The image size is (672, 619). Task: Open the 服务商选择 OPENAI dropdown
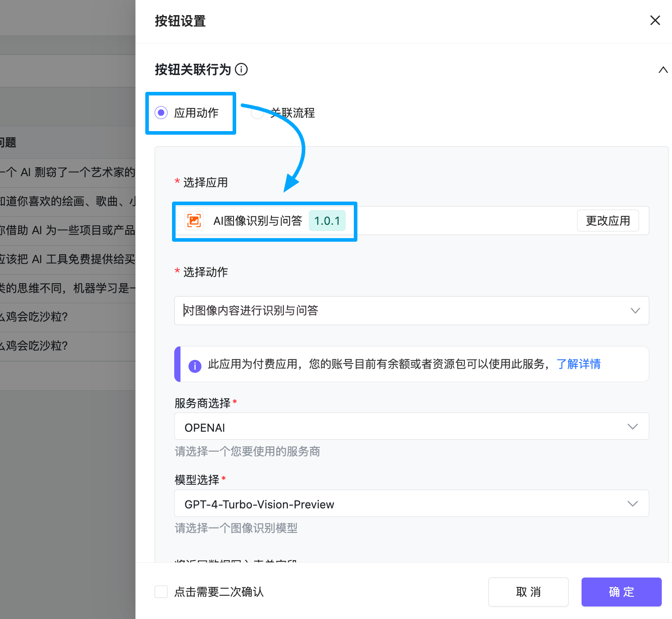click(411, 426)
